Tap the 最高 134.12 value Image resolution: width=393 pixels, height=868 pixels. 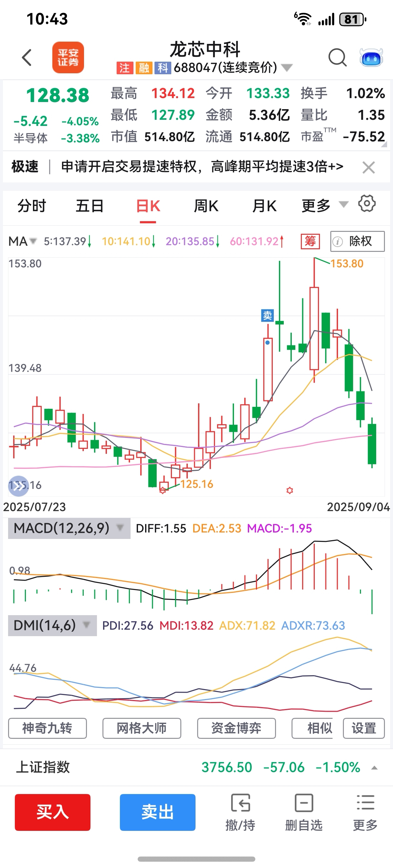coord(173,93)
